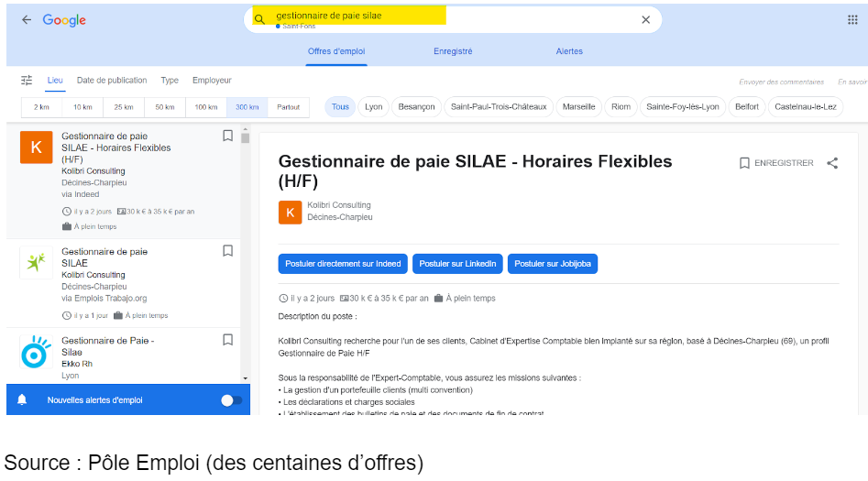Select the 2 km radius
This screenshot has width=868, height=481.
click(41, 107)
